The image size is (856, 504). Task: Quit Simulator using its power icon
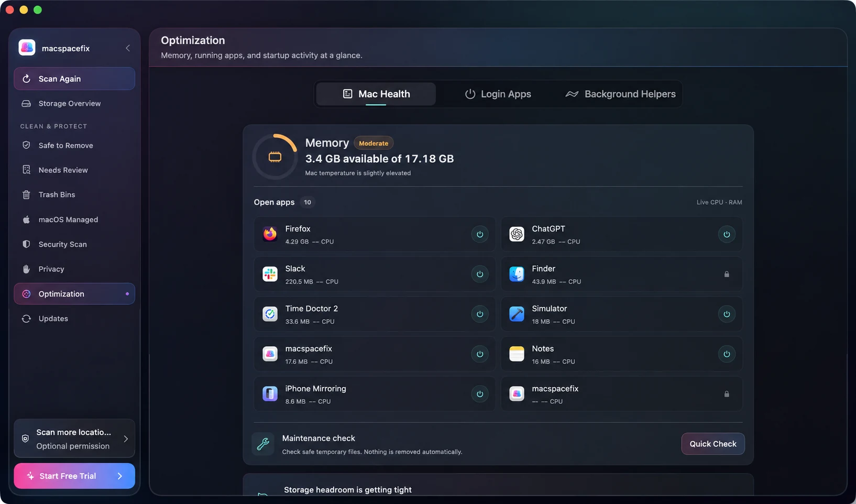pos(727,314)
